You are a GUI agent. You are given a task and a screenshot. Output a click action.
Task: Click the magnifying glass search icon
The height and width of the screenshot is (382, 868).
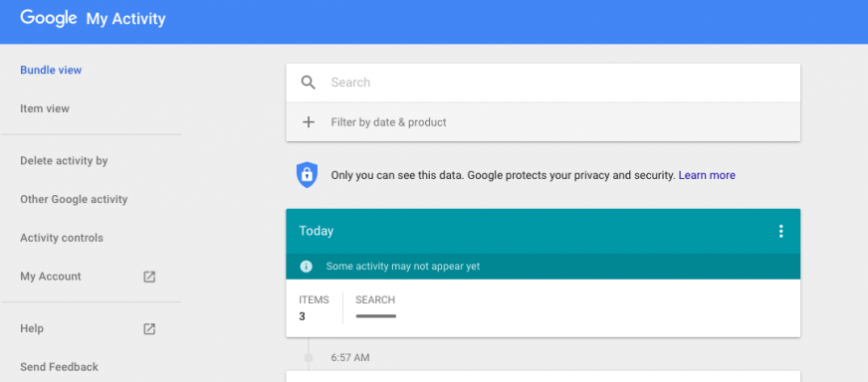[309, 83]
